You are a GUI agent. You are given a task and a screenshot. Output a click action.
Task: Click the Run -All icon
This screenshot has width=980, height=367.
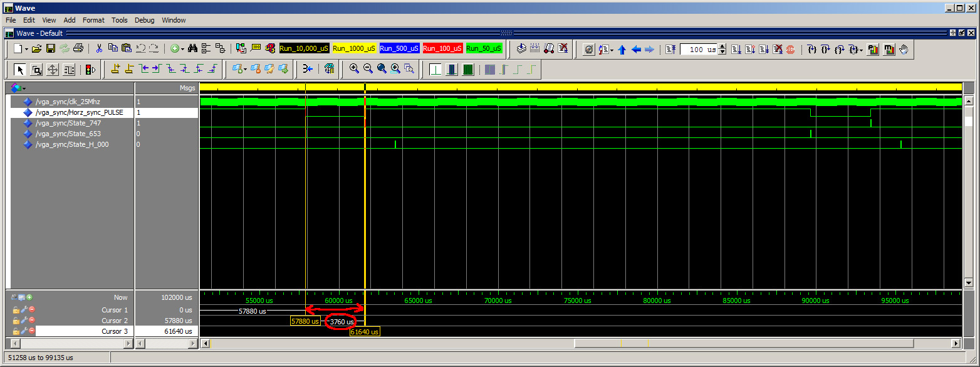[x=763, y=49]
